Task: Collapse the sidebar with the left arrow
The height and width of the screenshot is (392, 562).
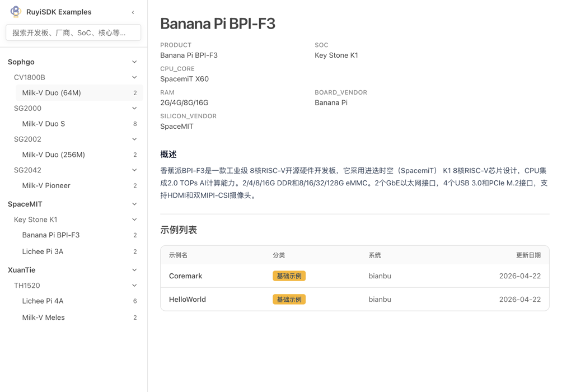Action: coord(133,12)
